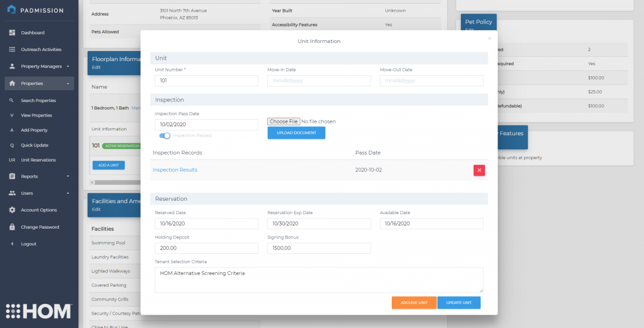Expand the Reports submenu arrow
This screenshot has width=644, height=328.
point(68,176)
